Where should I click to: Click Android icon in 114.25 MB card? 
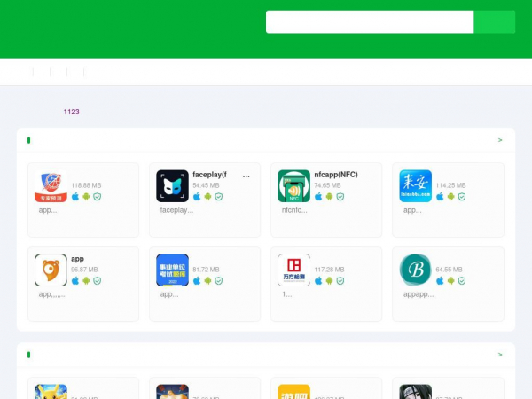pos(450,197)
